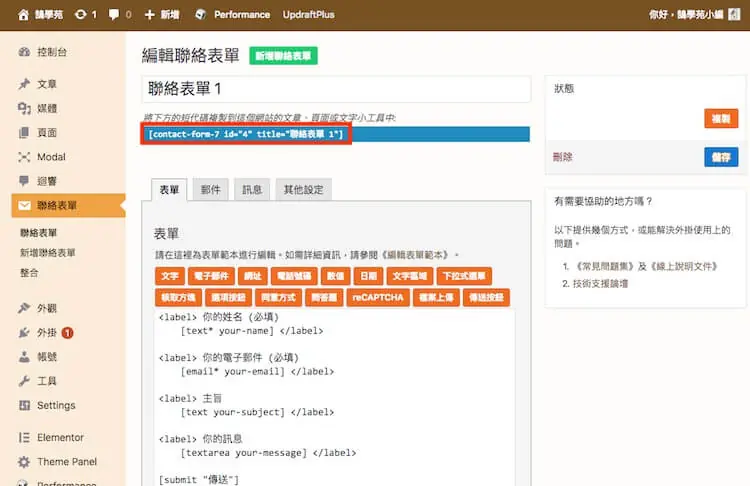Switch to the 郵件 tab

(210, 190)
